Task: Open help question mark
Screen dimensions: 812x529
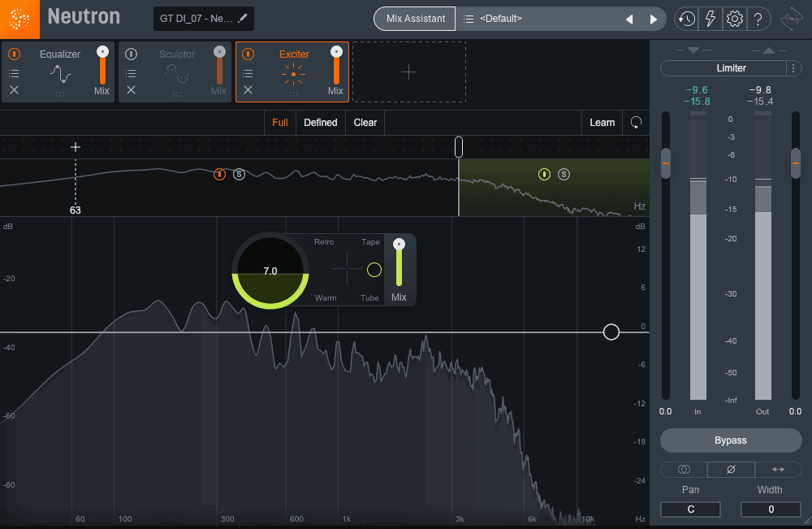Action: (x=758, y=20)
